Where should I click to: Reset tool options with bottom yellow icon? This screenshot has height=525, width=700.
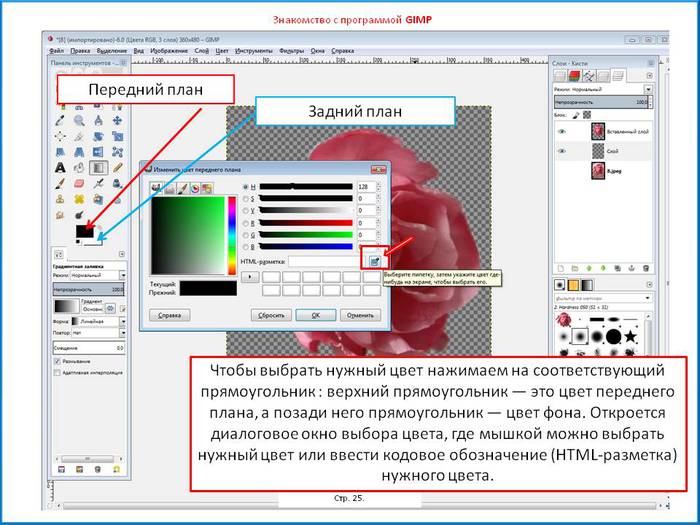click(x=117, y=470)
